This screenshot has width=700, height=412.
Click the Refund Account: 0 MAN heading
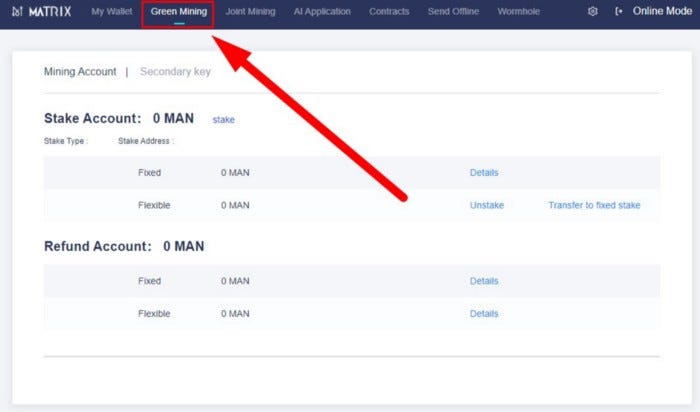click(x=124, y=246)
